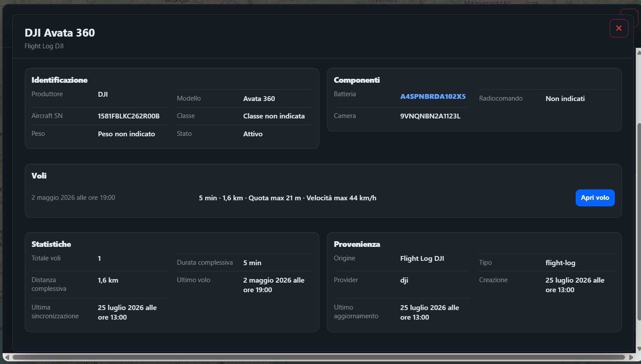Click the Distanza complessiva label
The width and height of the screenshot is (641, 364).
click(49, 284)
